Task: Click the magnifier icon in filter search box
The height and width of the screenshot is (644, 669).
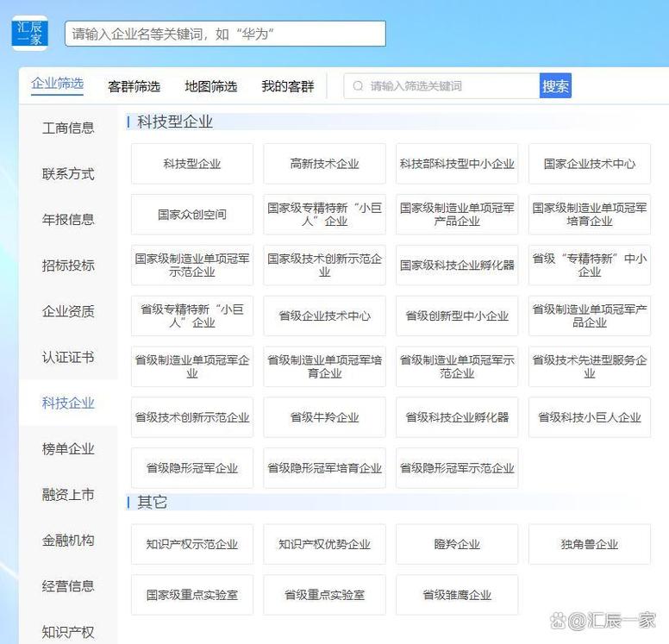Action: [358, 86]
